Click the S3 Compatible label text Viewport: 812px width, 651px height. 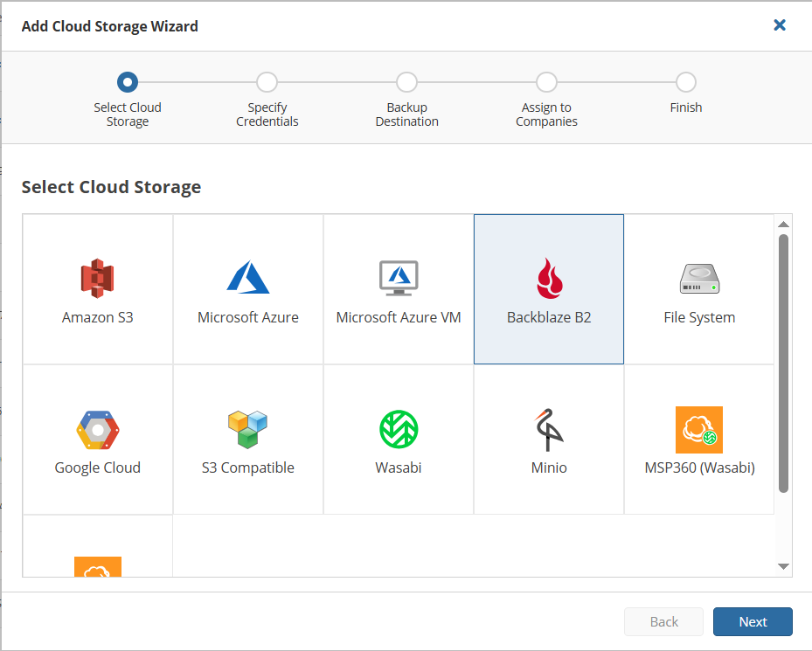point(248,467)
